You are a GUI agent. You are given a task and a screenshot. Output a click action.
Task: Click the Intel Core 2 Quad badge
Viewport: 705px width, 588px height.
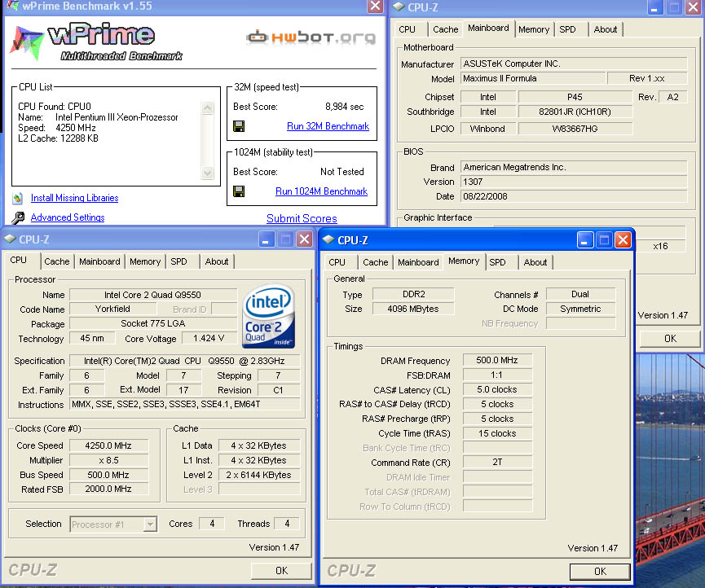(x=268, y=316)
